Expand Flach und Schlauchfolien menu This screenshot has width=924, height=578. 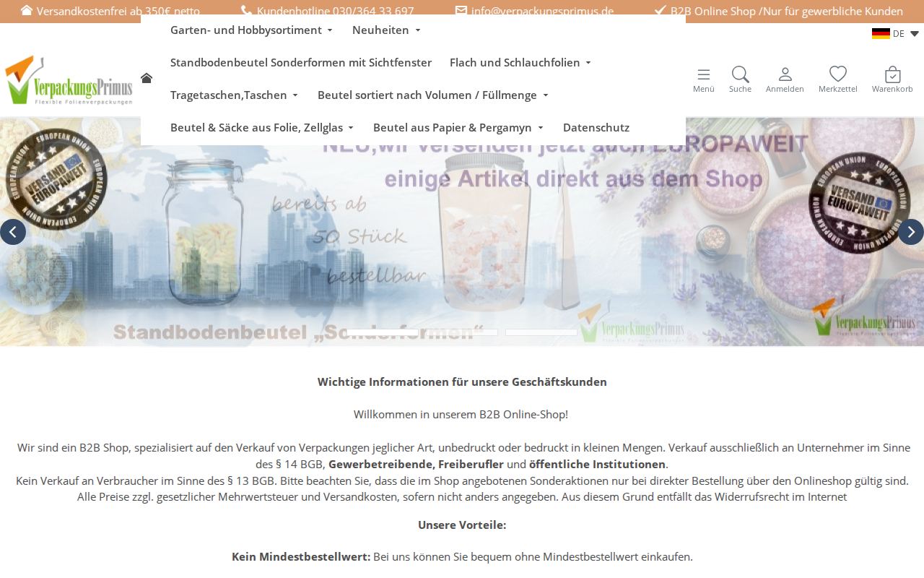pyautogui.click(x=520, y=62)
